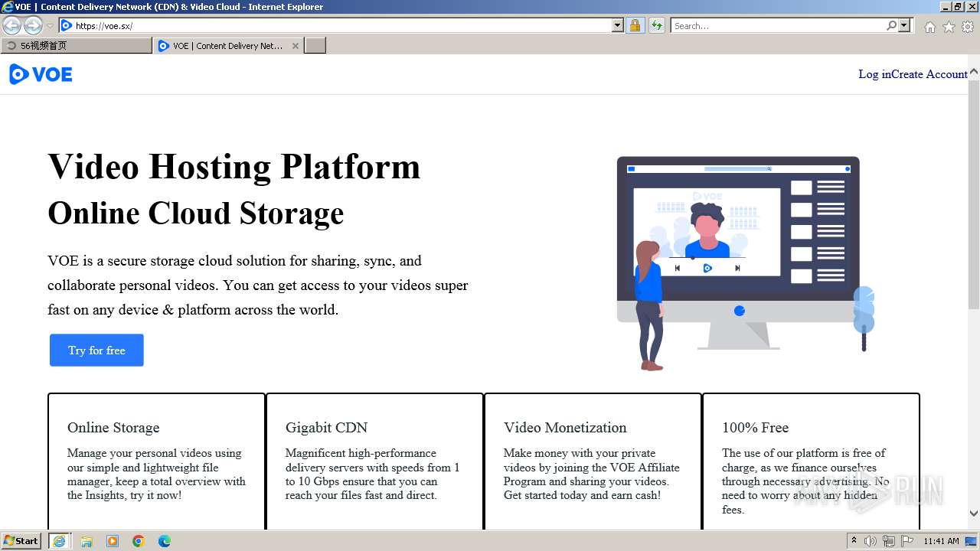This screenshot has height=551, width=980.
Task: Click the Video Hosting Platform headline
Action: [234, 166]
